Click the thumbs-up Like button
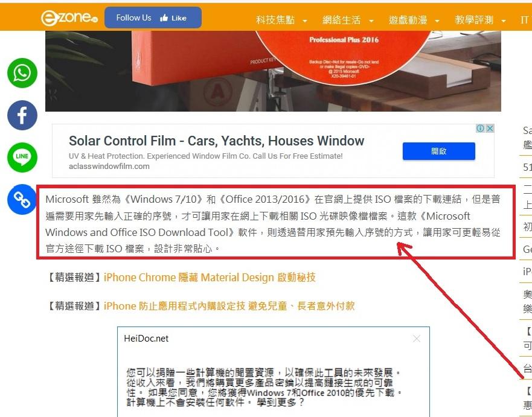The width and height of the screenshot is (532, 417). (x=173, y=18)
